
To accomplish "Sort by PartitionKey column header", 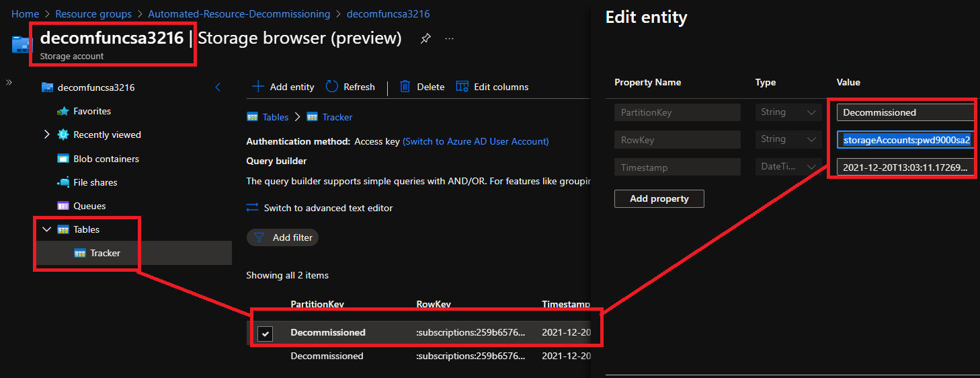I will pos(317,304).
